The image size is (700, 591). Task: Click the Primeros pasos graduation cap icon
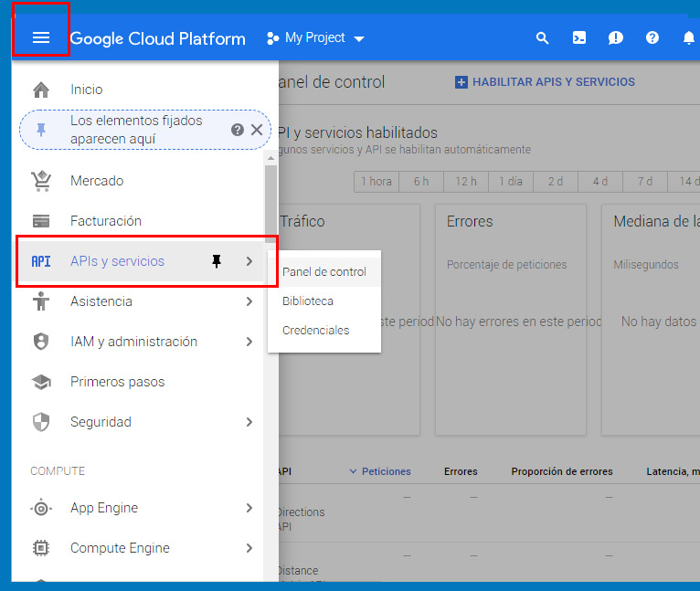tap(41, 382)
